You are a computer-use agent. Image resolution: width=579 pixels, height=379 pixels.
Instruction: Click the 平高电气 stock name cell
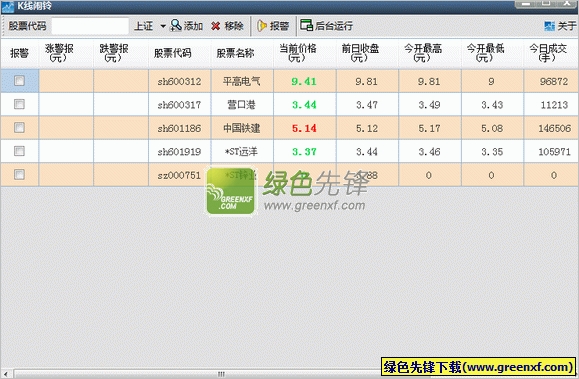pos(242,81)
